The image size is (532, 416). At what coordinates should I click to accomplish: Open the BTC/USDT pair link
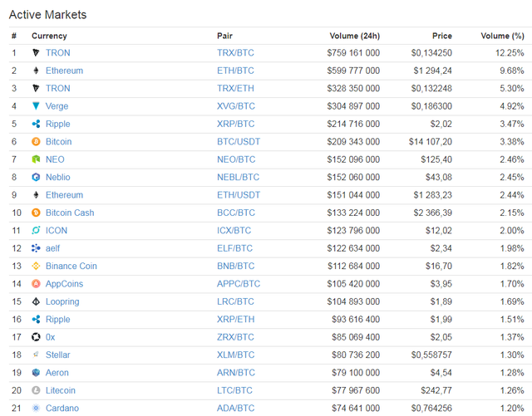[x=239, y=142]
